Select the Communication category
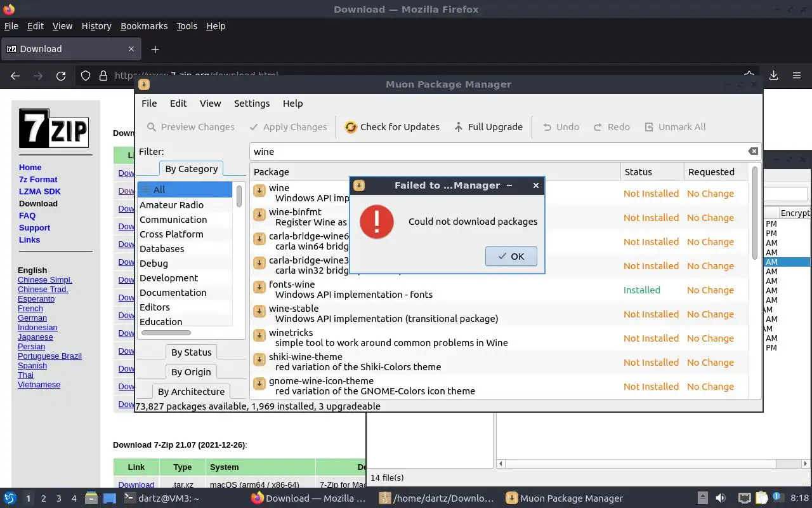The width and height of the screenshot is (812, 508). coord(185,220)
